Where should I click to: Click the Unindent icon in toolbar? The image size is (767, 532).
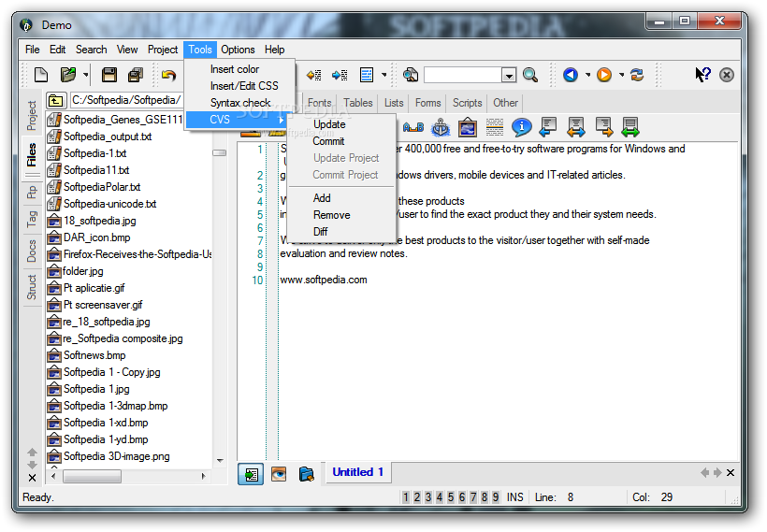pos(313,75)
